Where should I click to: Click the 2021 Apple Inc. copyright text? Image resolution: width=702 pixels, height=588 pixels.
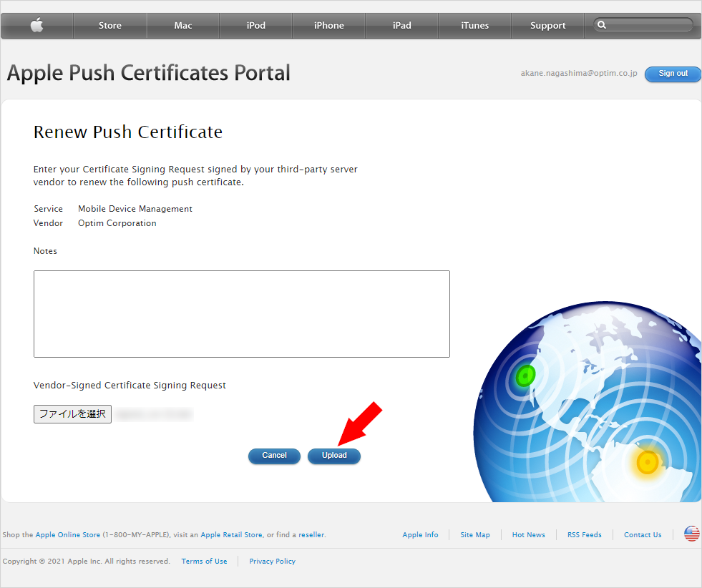tap(86, 561)
